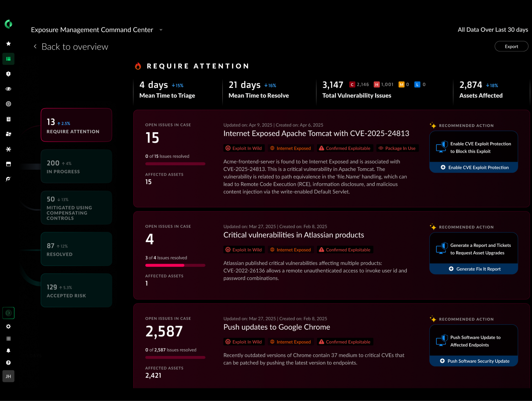Screen dimensions: 532x401
Task: Go Back to overview
Action: click(x=75, y=47)
